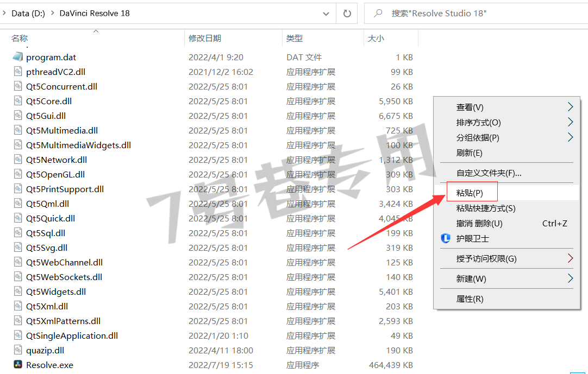The image size is (588, 374).
Task: Select the Qt5XmlPatterns.dll file name
Action: (x=64, y=321)
